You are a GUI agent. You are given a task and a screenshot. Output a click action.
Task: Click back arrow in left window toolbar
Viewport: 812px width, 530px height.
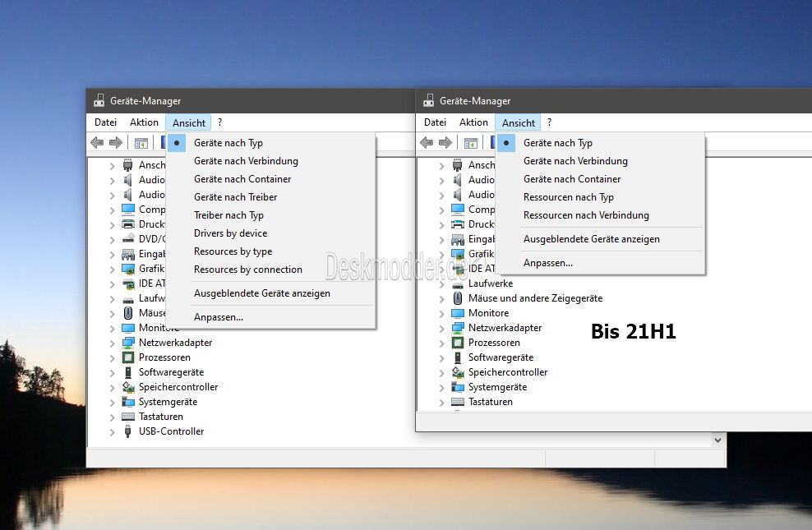tap(97, 142)
